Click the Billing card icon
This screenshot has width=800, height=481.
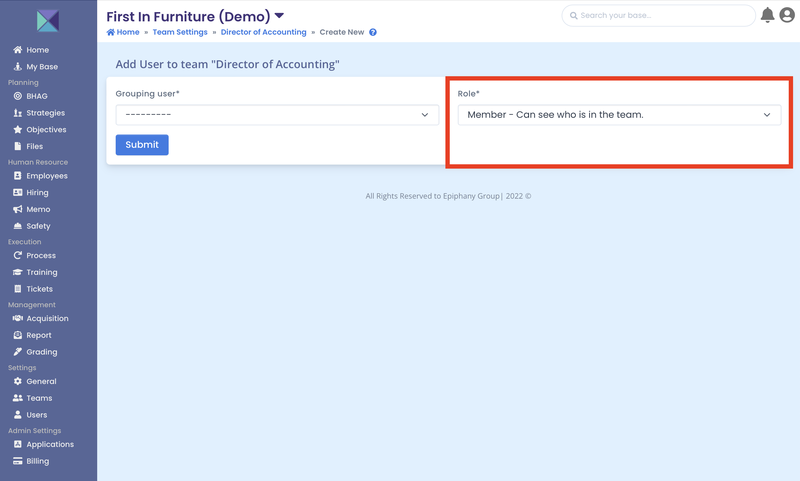(17, 461)
